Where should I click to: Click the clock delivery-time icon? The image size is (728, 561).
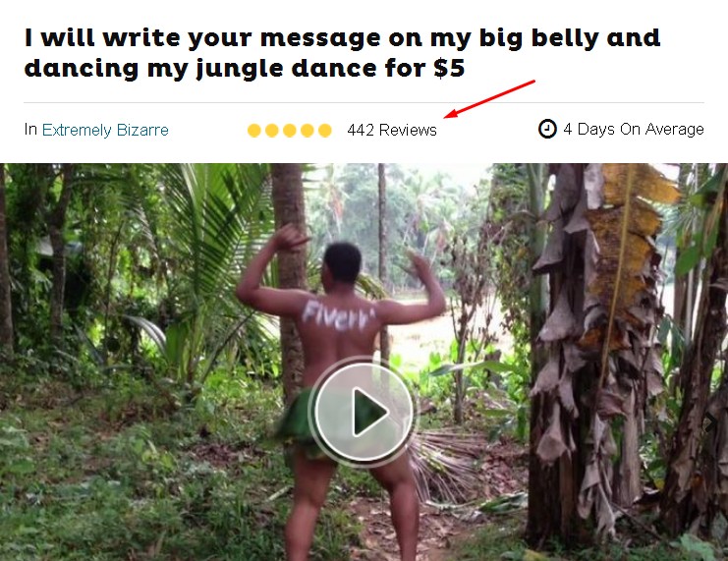tap(547, 129)
